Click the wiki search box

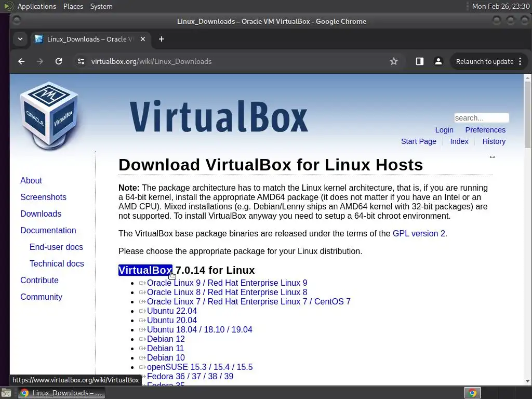click(x=482, y=118)
